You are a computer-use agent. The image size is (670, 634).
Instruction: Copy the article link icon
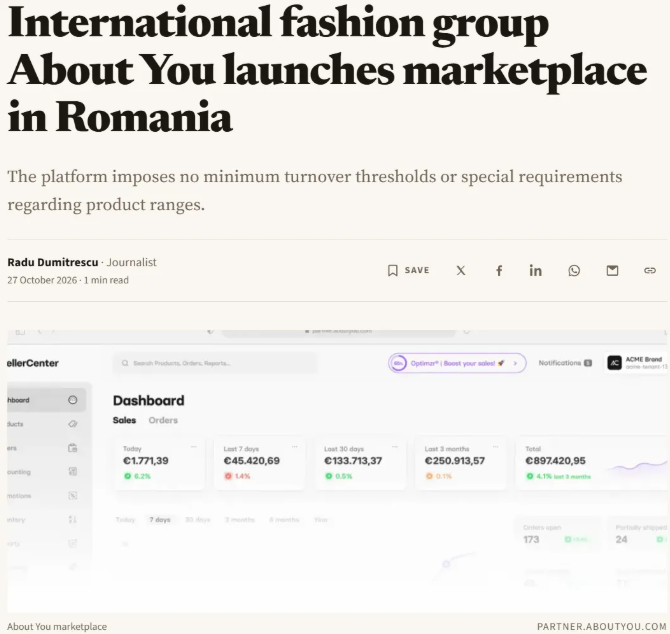[x=649, y=270]
